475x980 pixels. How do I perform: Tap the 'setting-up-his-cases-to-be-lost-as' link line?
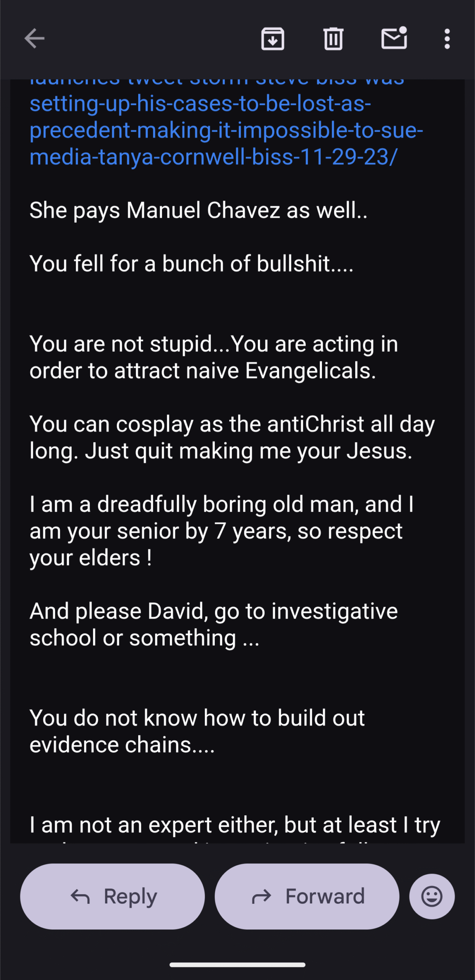200,104
